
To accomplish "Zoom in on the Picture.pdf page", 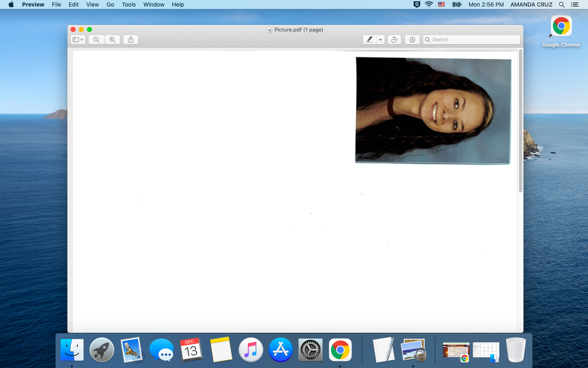I will tap(112, 40).
